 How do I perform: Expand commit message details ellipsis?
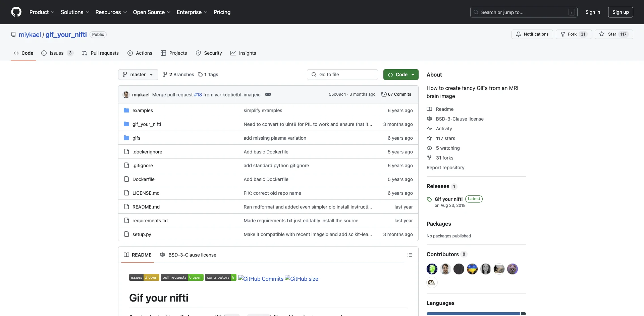tap(268, 95)
